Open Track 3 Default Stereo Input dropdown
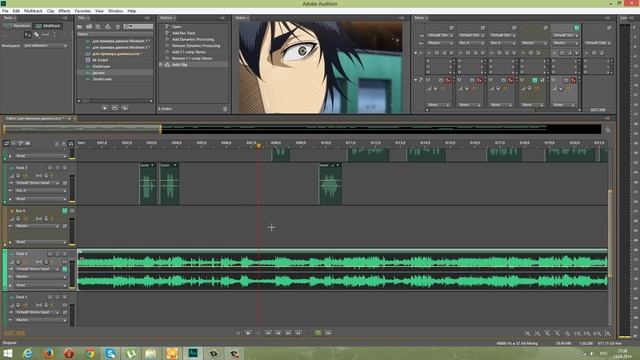 coord(38,183)
